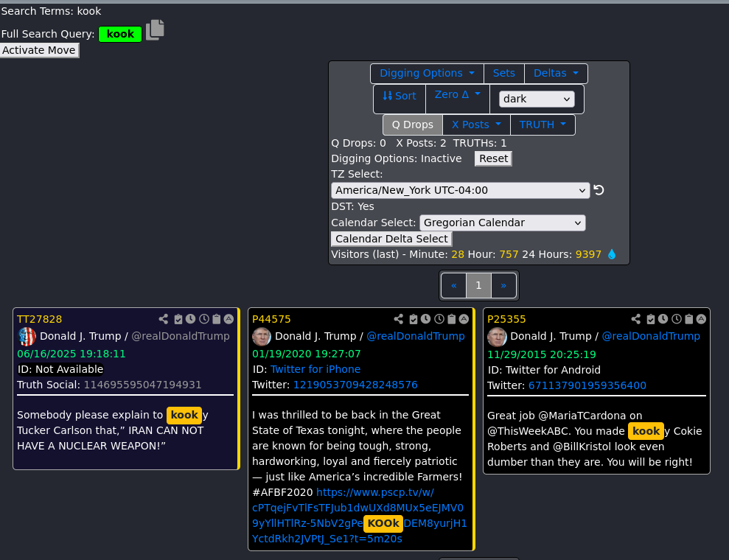Click the timestamp 01/19/2020 19:27:07

[307, 354]
